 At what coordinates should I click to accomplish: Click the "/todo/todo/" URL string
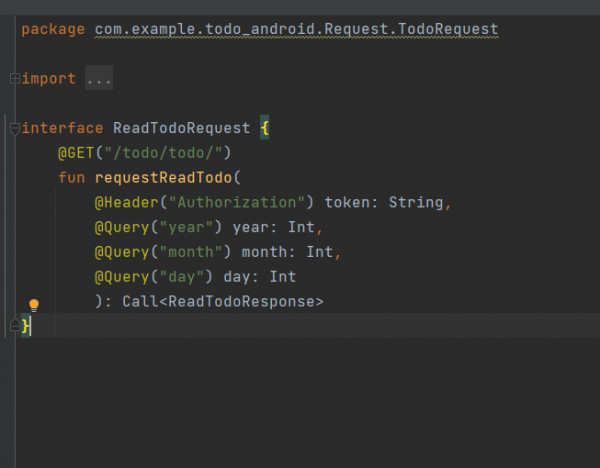point(163,153)
